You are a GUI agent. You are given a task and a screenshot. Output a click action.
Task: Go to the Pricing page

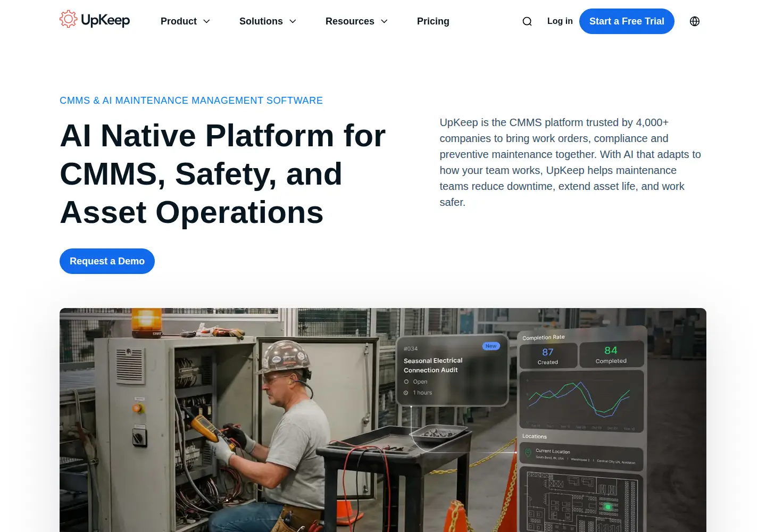click(433, 21)
